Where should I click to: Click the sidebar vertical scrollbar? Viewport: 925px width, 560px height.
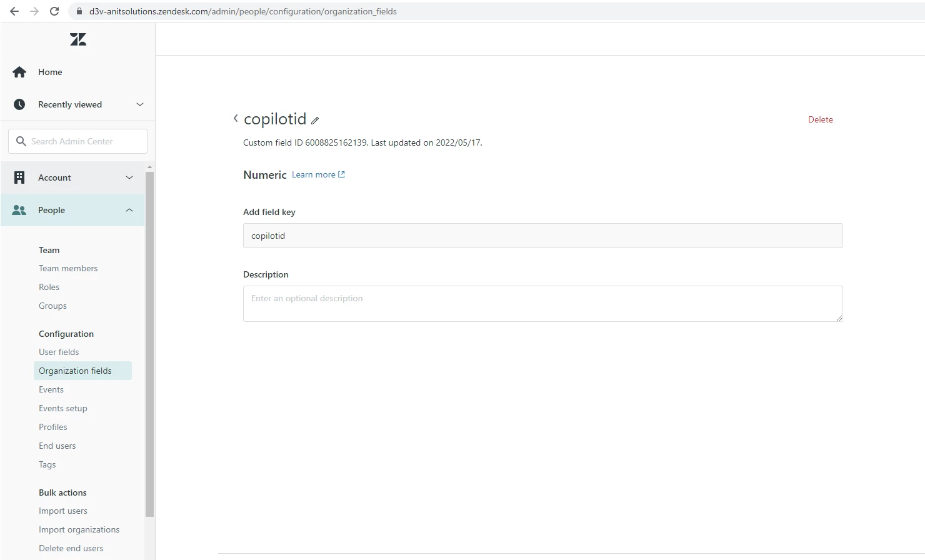tap(149, 344)
